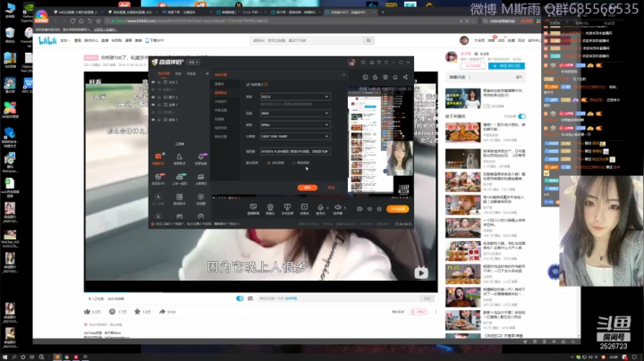
Task: Switch to the first scene tab underlined orange
Action: (x=164, y=73)
